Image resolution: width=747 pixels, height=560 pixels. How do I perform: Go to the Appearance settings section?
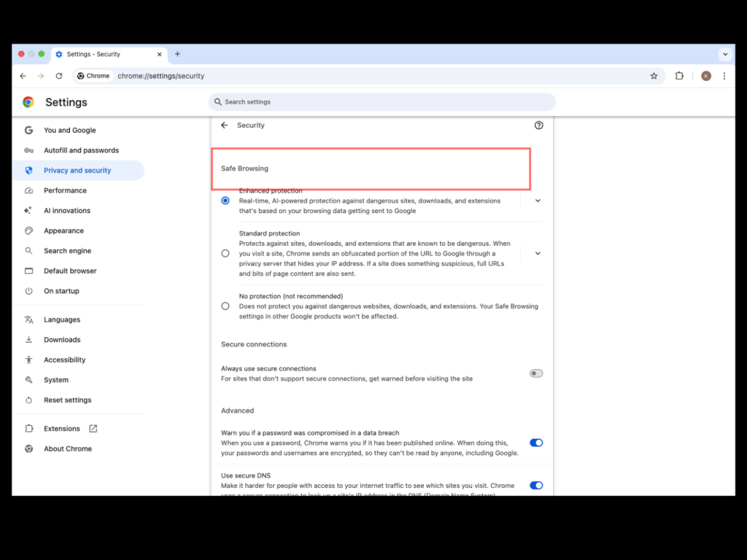[63, 230]
